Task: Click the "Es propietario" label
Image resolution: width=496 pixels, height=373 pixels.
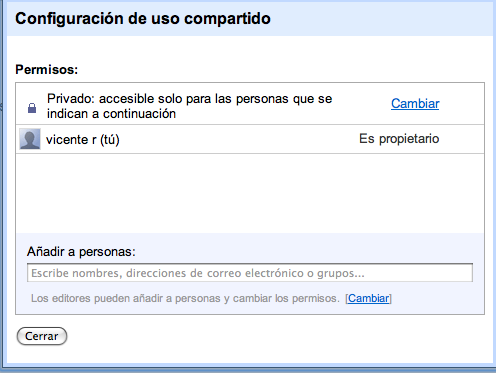Action: click(399, 139)
